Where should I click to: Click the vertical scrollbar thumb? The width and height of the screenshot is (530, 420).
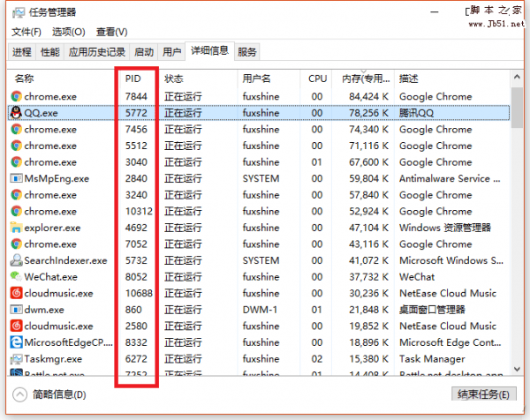coord(517,108)
